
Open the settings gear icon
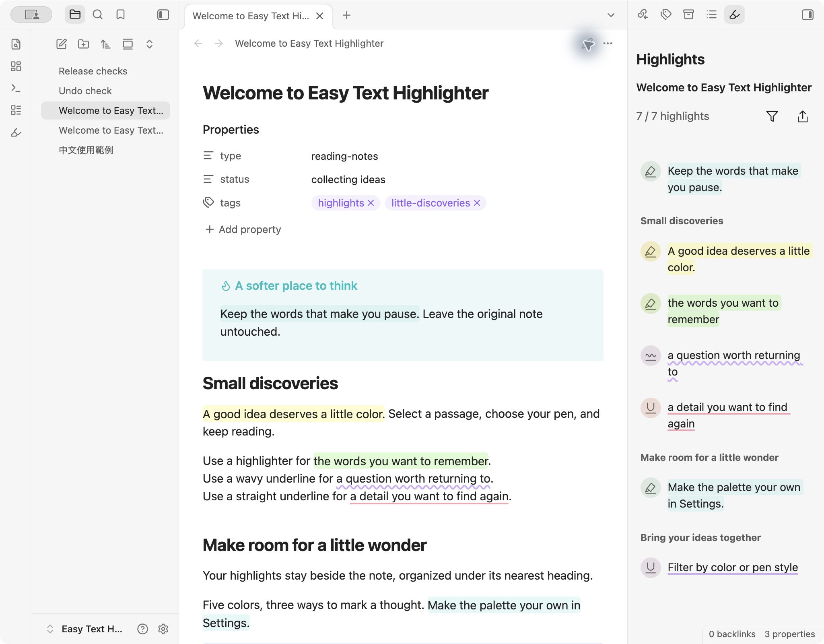tap(163, 629)
